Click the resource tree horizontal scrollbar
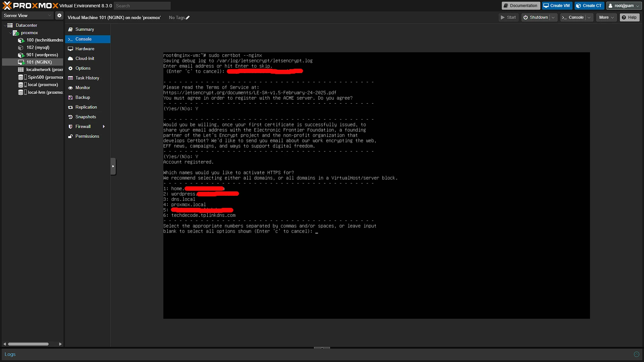This screenshot has width=644, height=362. tap(29, 344)
